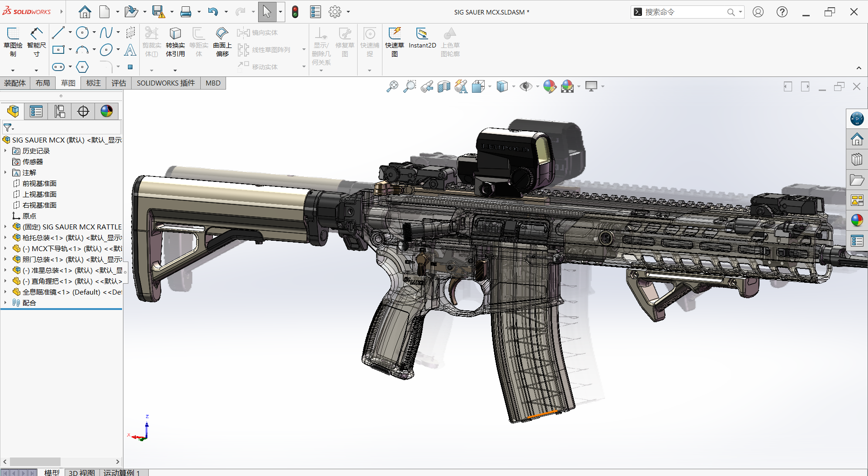
Task: Switch to the MBD tab
Action: tap(213, 83)
